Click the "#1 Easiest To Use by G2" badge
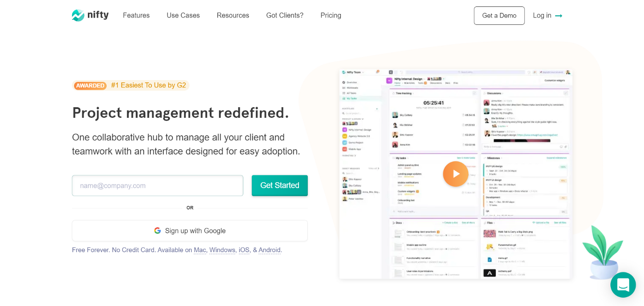This screenshot has width=644, height=306. tap(131, 85)
